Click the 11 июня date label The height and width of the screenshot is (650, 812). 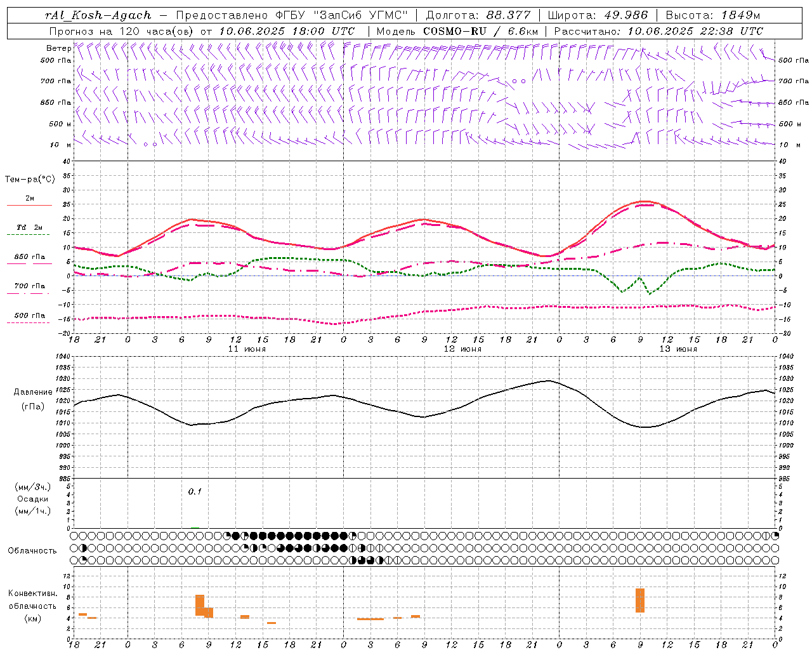pyautogui.click(x=247, y=349)
